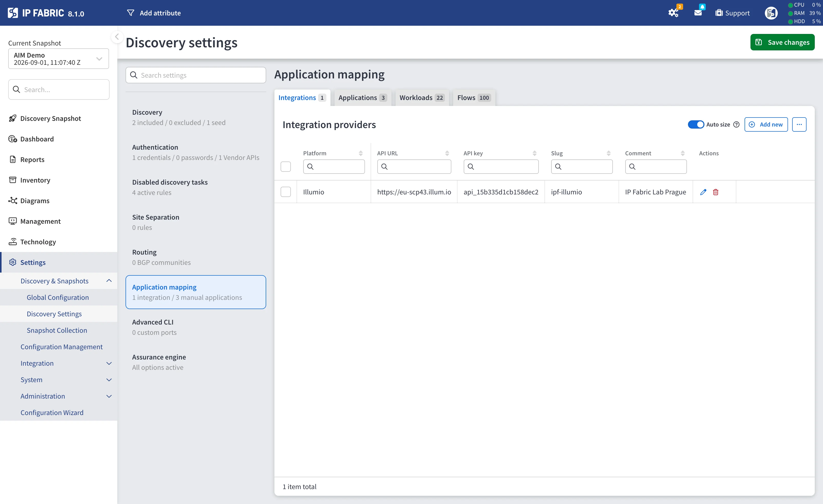
Task: Tick the select-all header checkbox
Action: click(285, 167)
